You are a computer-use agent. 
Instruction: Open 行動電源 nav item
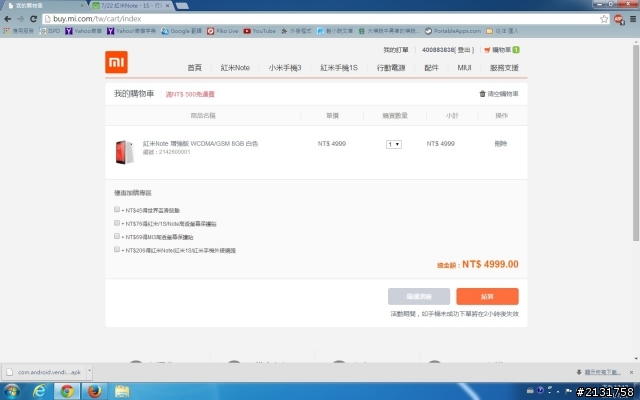(x=391, y=68)
